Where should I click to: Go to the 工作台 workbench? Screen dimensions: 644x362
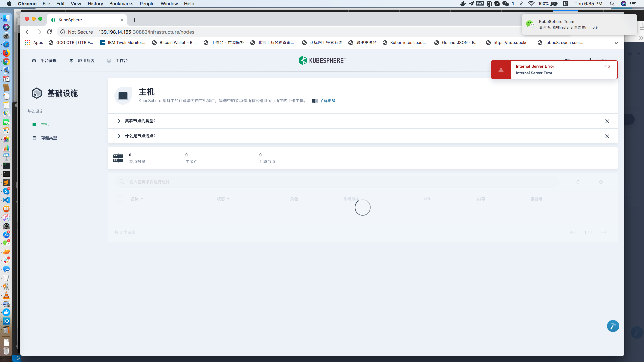pyautogui.click(x=117, y=61)
